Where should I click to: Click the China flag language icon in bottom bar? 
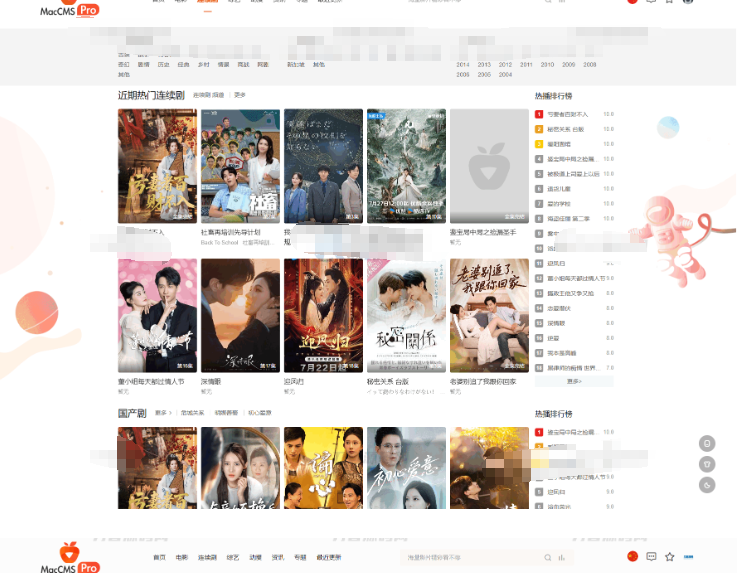pyautogui.click(x=632, y=556)
